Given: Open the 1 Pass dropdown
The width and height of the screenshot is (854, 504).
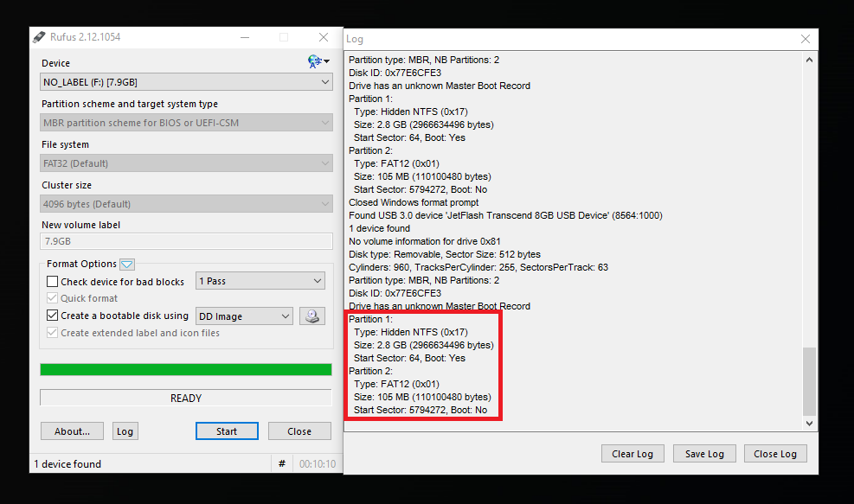Looking at the screenshot, I should [x=260, y=281].
